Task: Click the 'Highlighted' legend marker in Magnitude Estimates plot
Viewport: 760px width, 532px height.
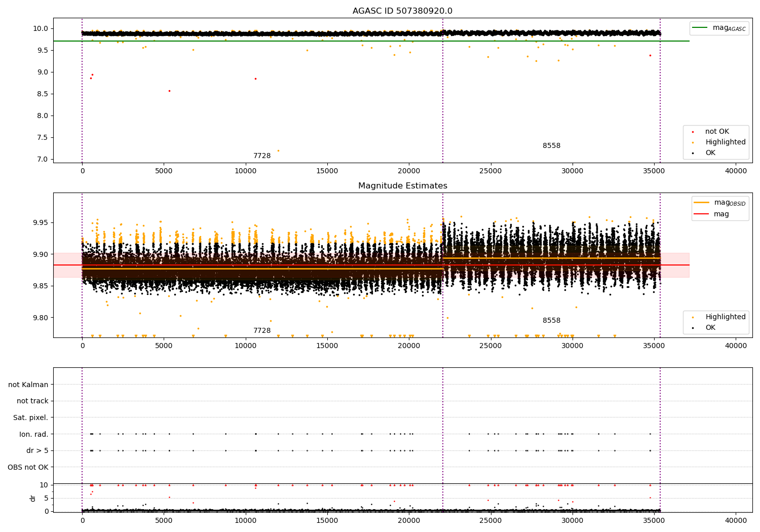Action: (x=693, y=317)
